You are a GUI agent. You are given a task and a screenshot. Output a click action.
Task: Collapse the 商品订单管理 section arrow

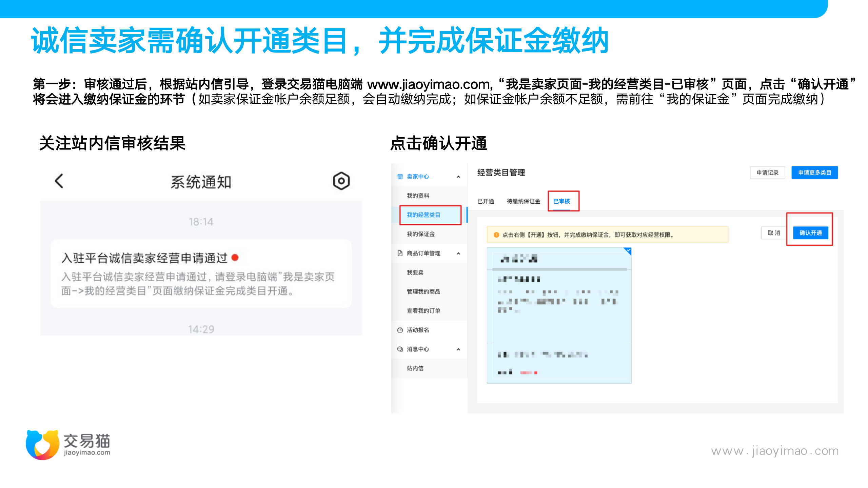pyautogui.click(x=458, y=253)
